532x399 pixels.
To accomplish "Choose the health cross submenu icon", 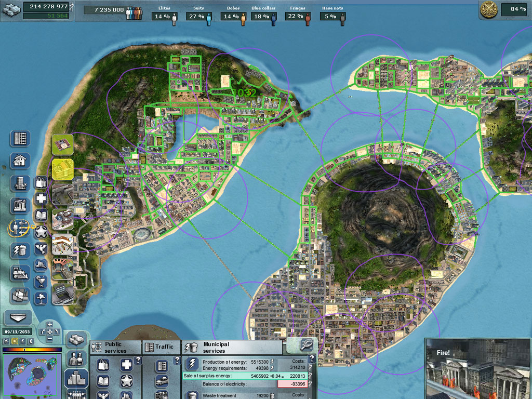I will (41, 198).
